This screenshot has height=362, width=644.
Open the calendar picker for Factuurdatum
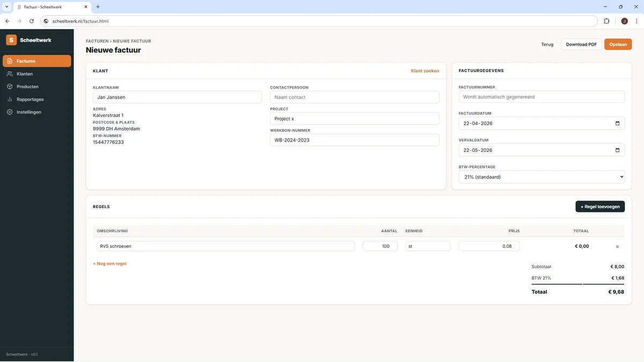[x=617, y=123]
